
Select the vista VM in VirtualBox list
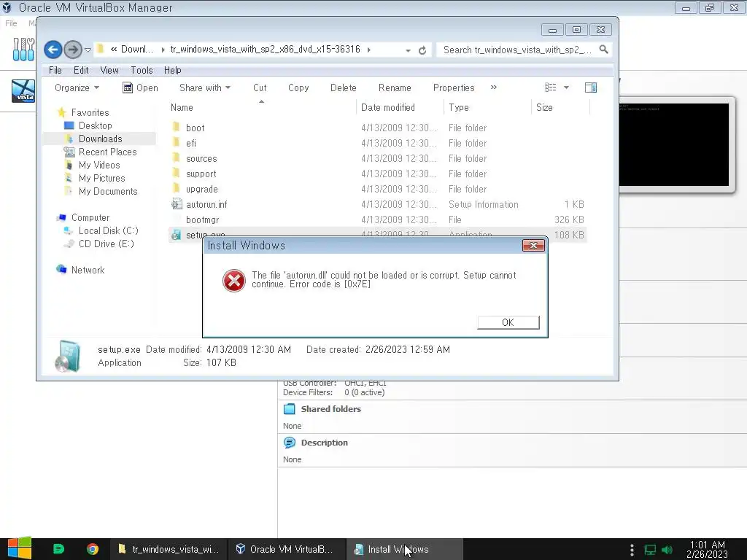(x=23, y=91)
